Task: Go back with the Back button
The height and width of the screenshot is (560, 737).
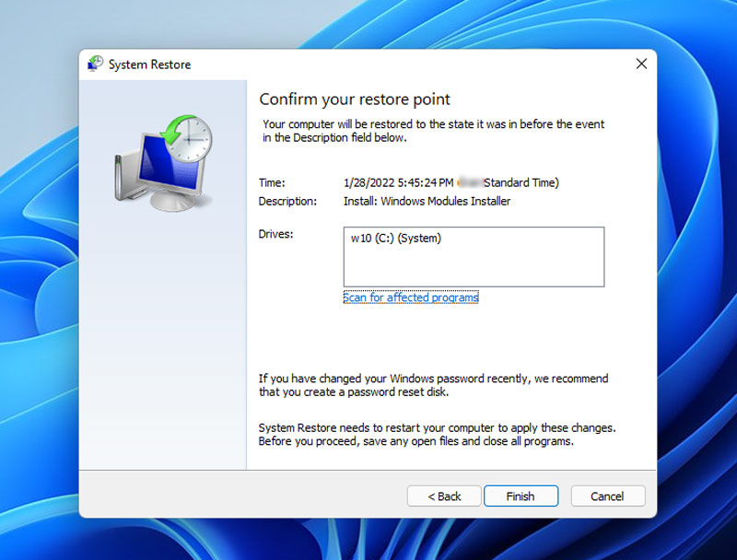Action: click(x=444, y=496)
